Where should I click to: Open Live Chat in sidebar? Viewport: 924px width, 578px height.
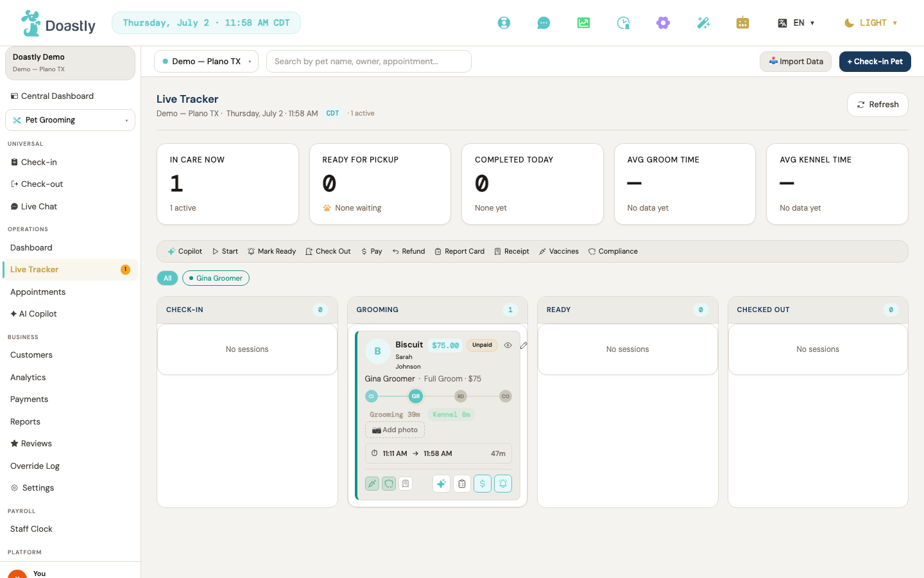(70, 207)
